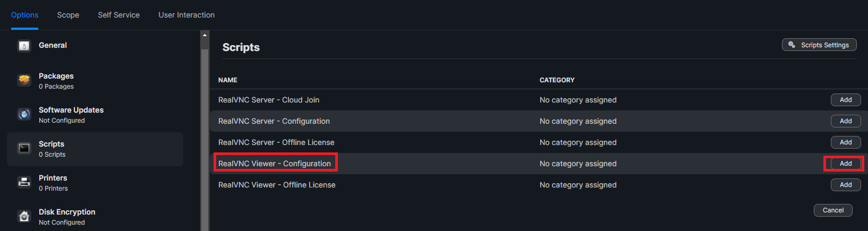Go to the User Interaction tab

pos(186,15)
